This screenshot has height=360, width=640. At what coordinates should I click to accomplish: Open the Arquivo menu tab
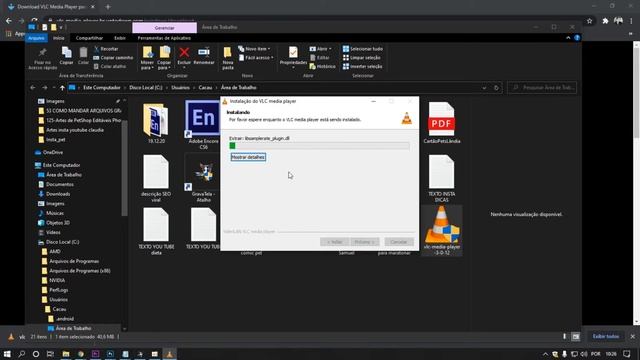[x=36, y=38]
